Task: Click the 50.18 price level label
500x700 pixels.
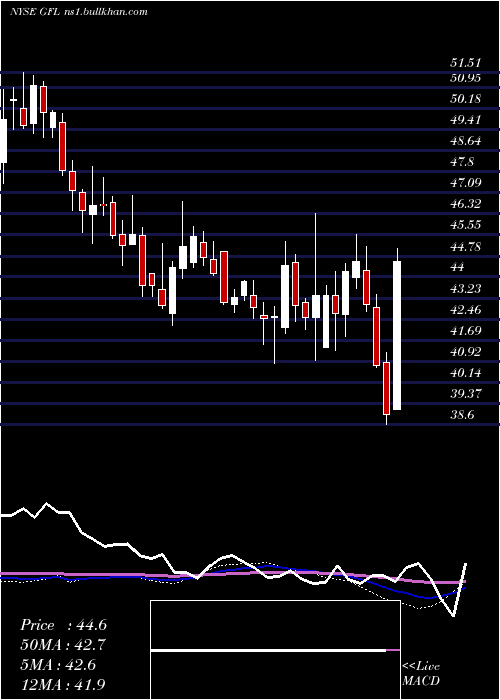Action: (466, 99)
